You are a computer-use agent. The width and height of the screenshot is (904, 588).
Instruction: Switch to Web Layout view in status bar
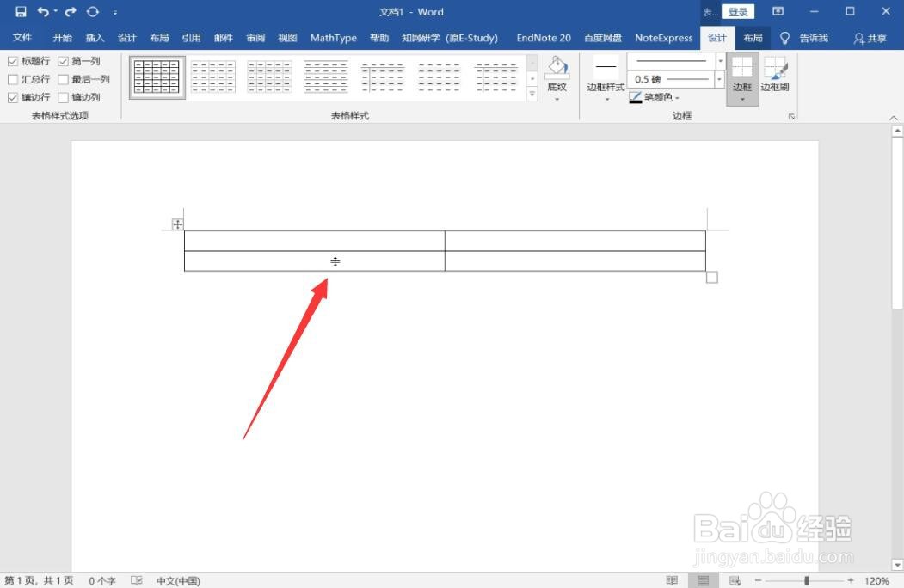point(735,579)
